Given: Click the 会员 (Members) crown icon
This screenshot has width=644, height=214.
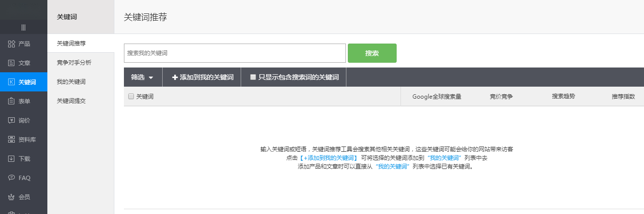Looking at the screenshot, I should (x=12, y=197).
